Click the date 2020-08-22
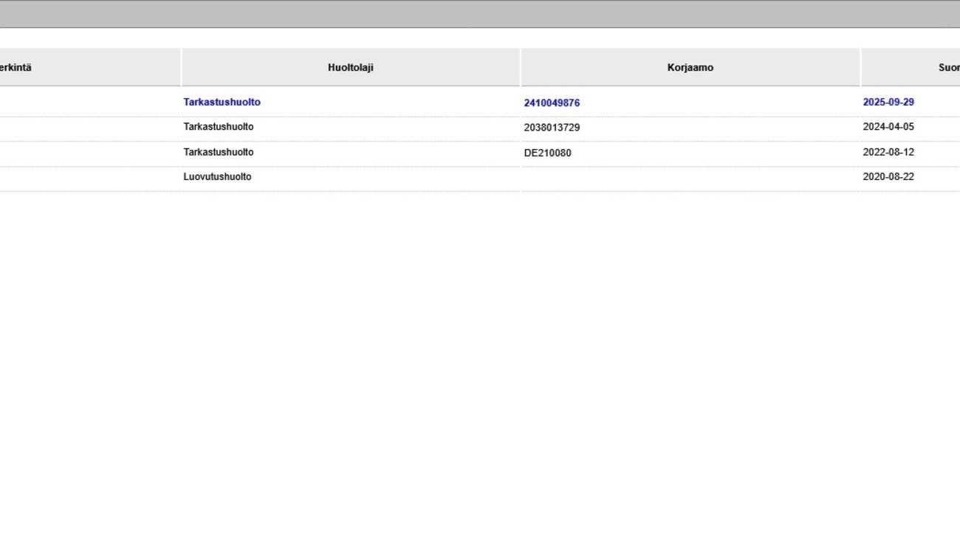 tap(888, 177)
